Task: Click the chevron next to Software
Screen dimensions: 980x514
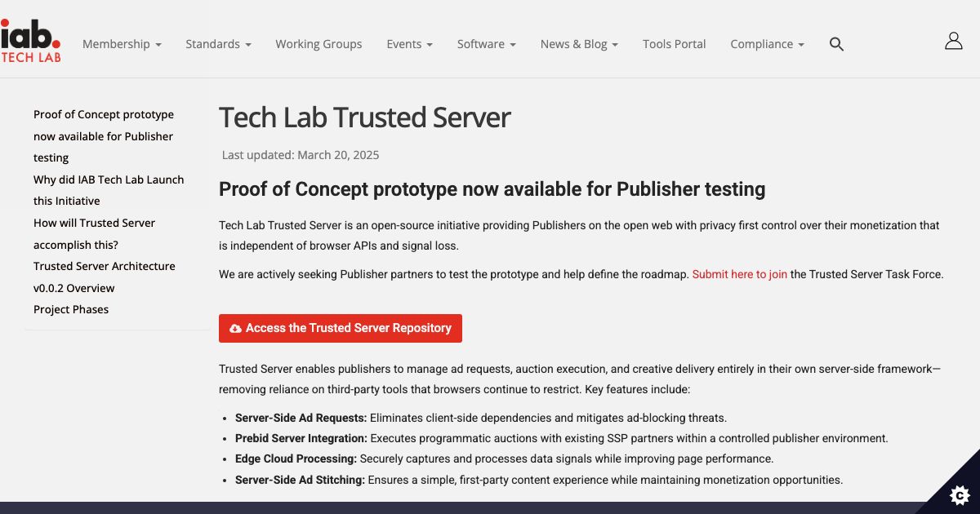Action: click(513, 45)
